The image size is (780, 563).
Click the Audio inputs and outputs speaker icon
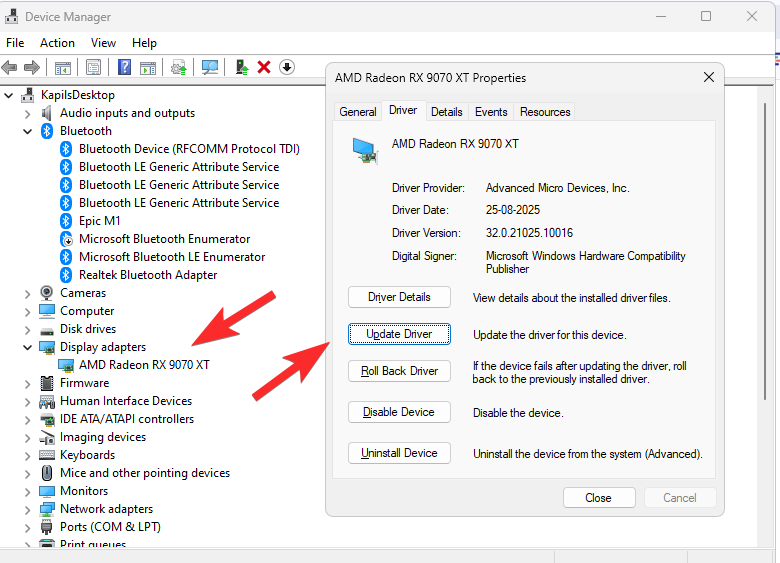click(x=47, y=113)
